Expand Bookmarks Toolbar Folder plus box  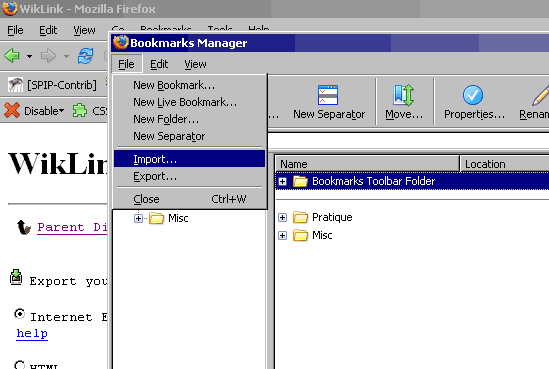point(282,181)
